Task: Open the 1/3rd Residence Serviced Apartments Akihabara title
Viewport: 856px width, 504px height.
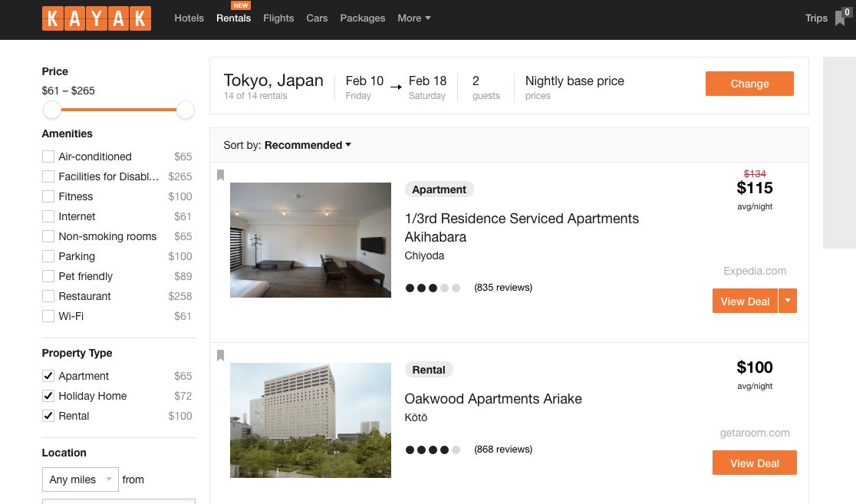Action: (522, 228)
